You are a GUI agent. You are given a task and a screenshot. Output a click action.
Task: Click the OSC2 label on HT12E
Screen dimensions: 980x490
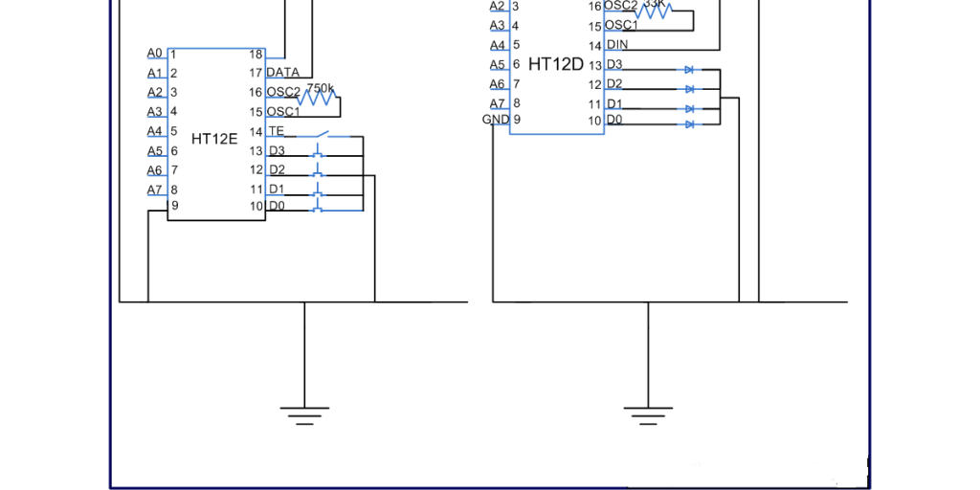[283, 92]
